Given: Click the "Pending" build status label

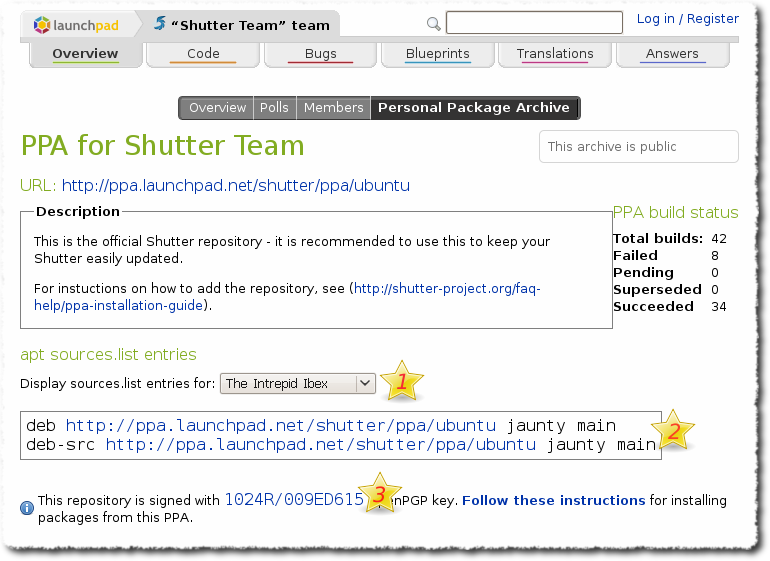Looking at the screenshot, I should (x=643, y=273).
